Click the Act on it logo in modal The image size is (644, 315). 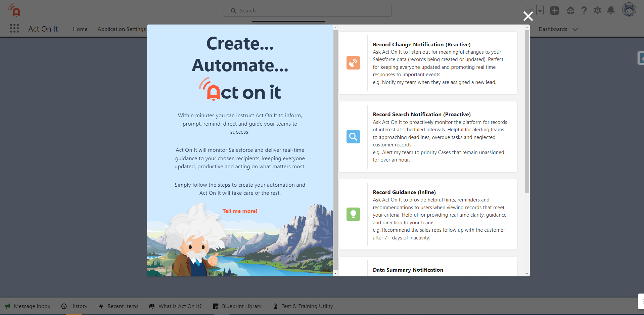click(240, 90)
